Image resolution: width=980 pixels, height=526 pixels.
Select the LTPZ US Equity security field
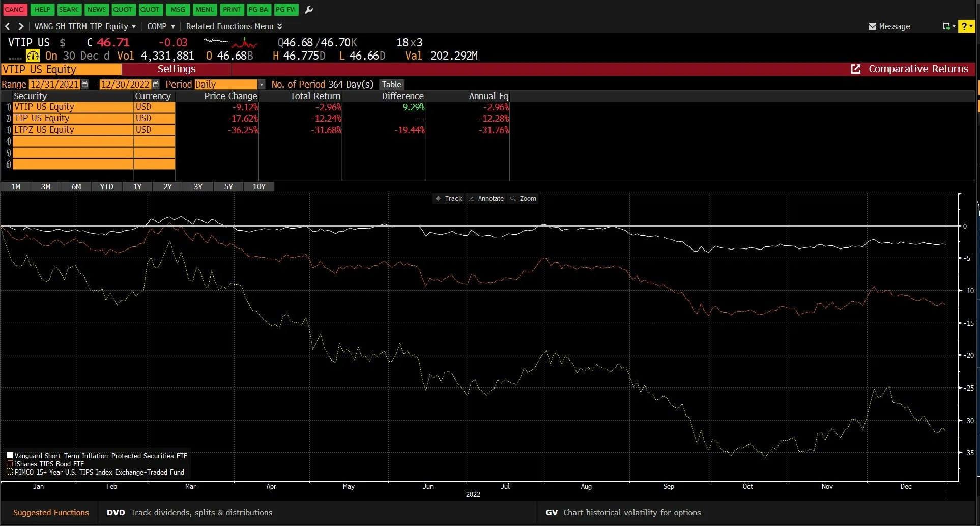[73, 130]
